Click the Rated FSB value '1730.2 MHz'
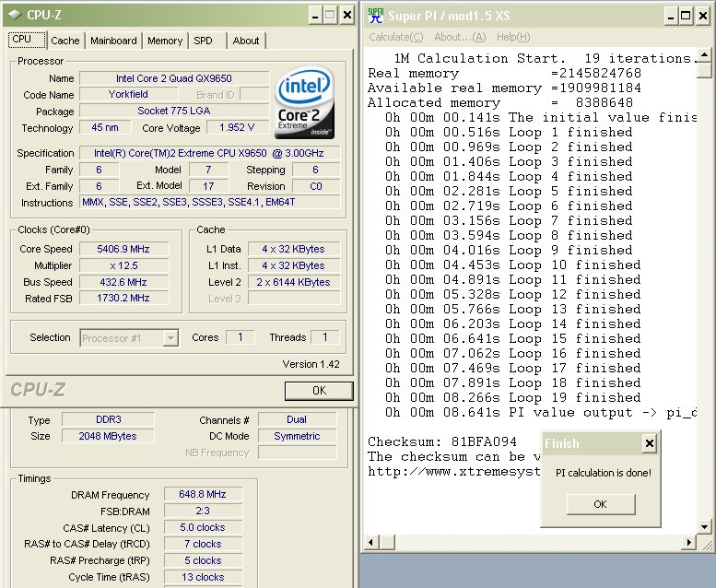716x588 pixels. [123, 298]
